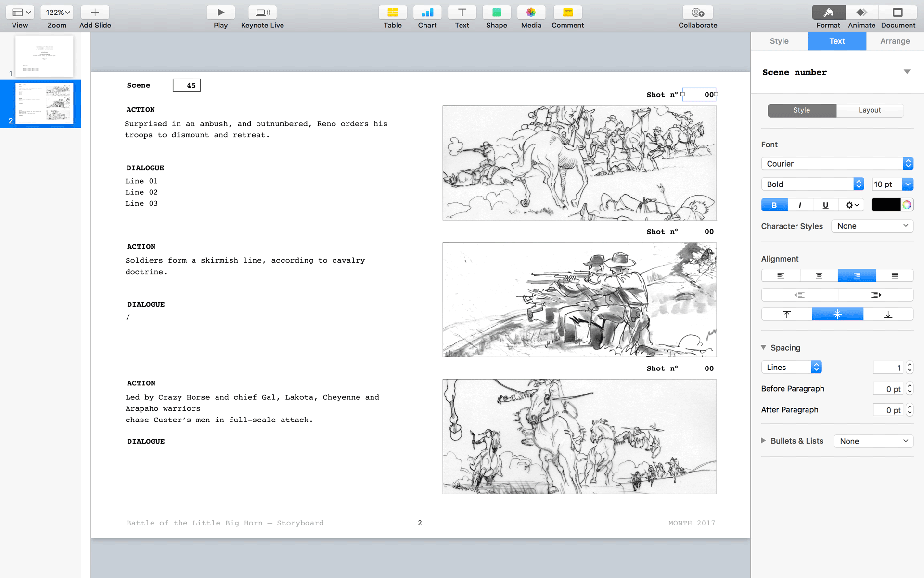Expand the Bullets & Lists section
The width and height of the screenshot is (924, 578).
pyautogui.click(x=764, y=441)
